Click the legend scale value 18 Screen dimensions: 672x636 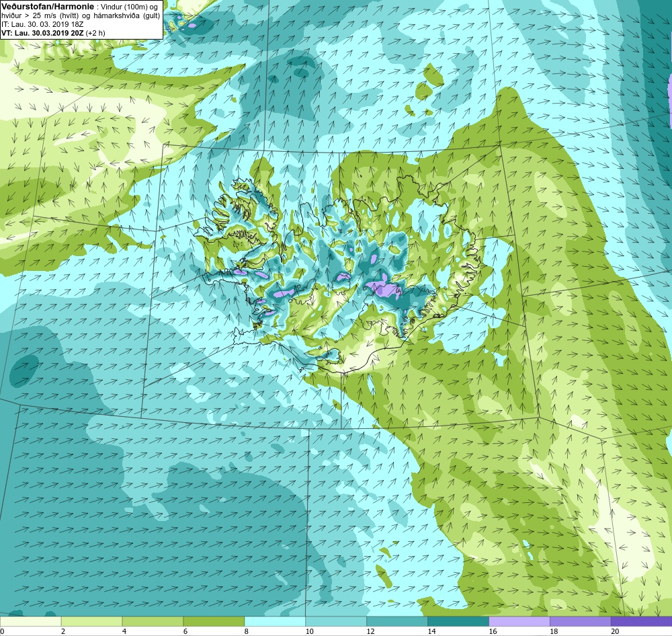(x=554, y=631)
